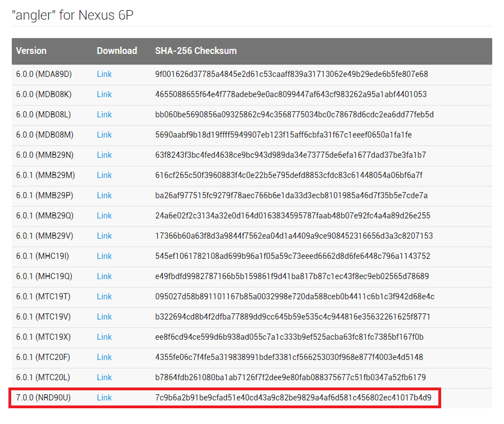Click the checksum starting with b322694cd8
Image resolution: width=504 pixels, height=424 pixels.
coord(293,317)
